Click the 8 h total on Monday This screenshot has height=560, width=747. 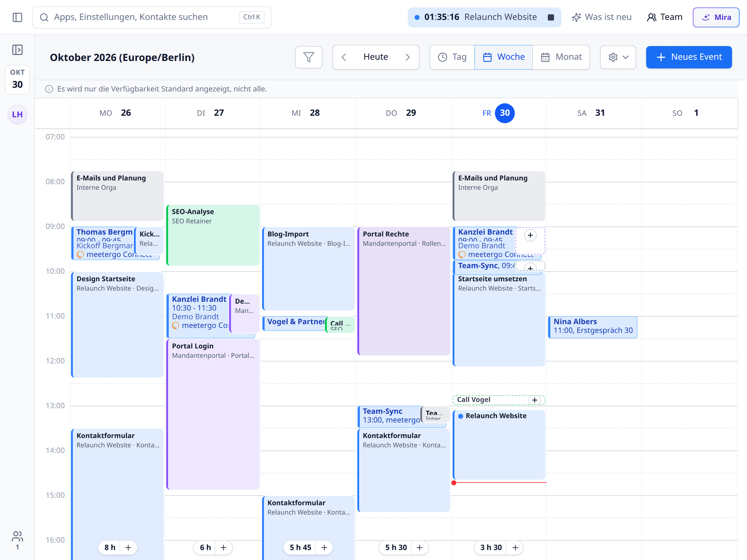click(110, 548)
